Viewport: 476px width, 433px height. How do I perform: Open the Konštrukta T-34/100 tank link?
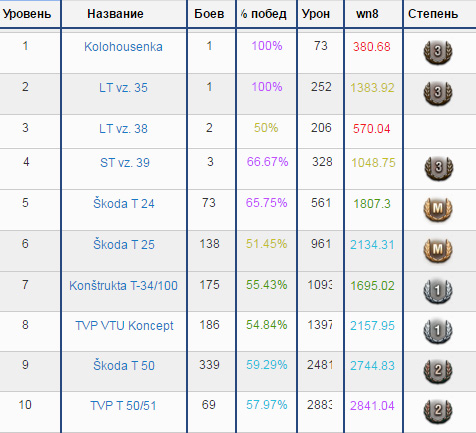pos(123,286)
